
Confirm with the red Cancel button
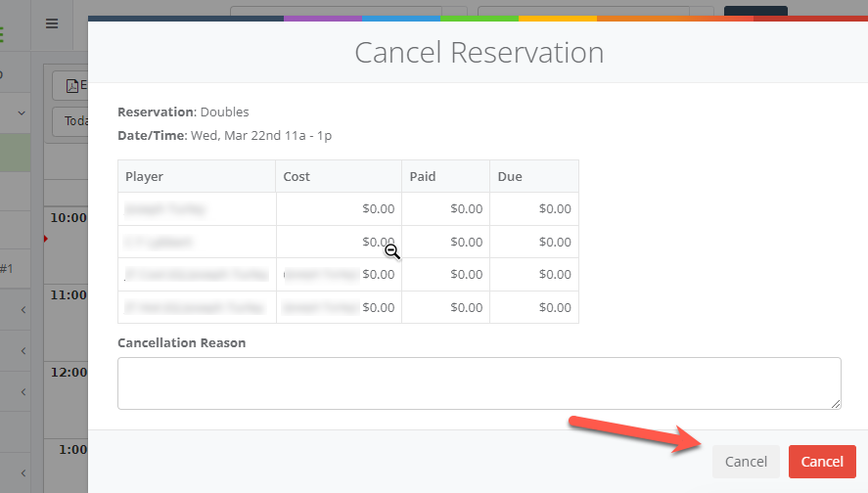(822, 462)
